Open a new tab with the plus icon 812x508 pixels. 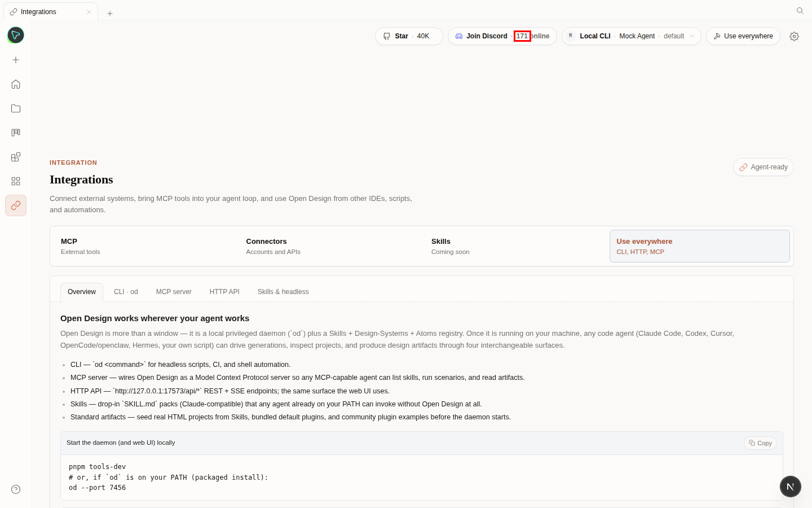click(x=110, y=14)
